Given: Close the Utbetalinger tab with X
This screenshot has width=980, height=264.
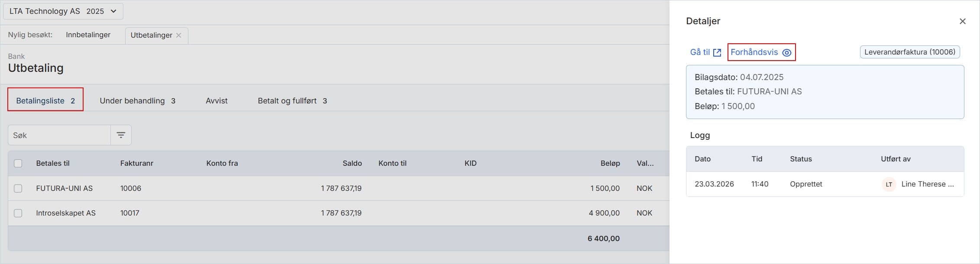Looking at the screenshot, I should [x=178, y=35].
